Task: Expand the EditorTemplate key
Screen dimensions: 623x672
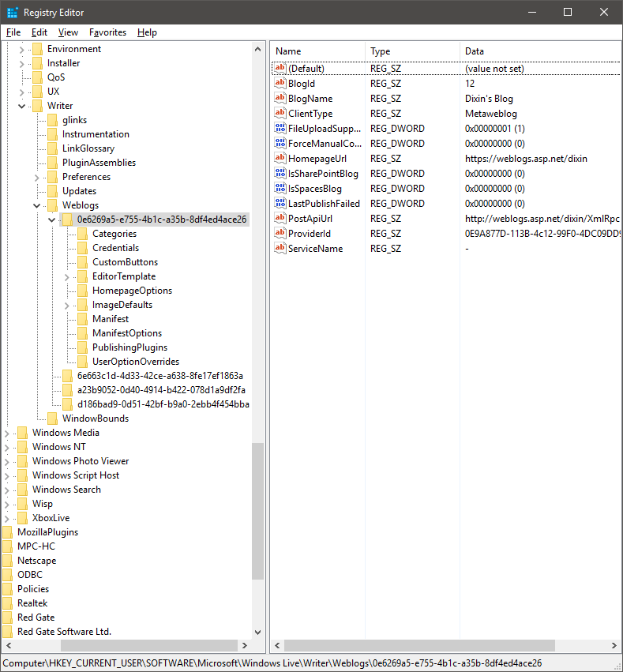Action: click(67, 277)
